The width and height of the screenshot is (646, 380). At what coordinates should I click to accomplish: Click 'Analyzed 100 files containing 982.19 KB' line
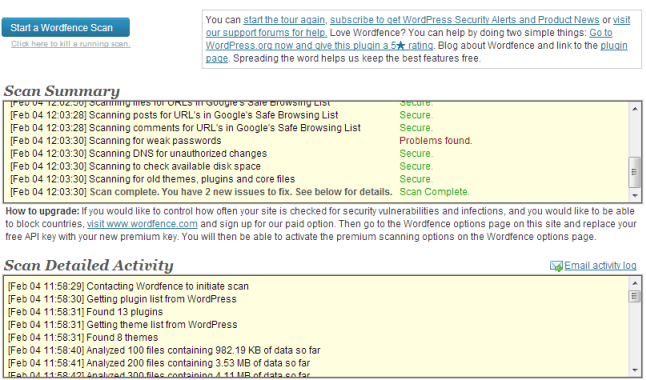(164, 350)
